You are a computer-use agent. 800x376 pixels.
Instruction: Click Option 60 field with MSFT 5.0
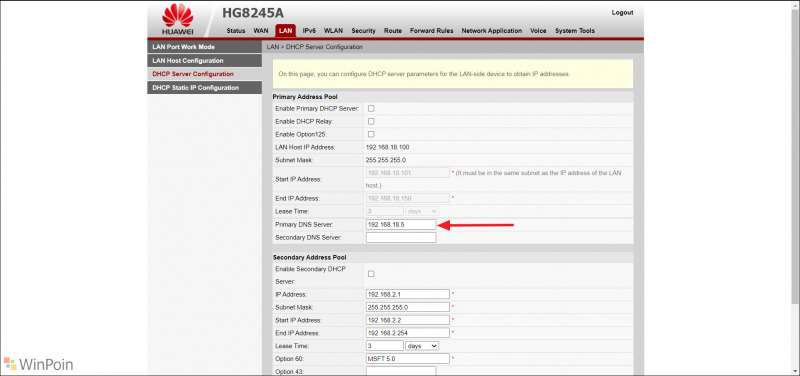click(408, 359)
